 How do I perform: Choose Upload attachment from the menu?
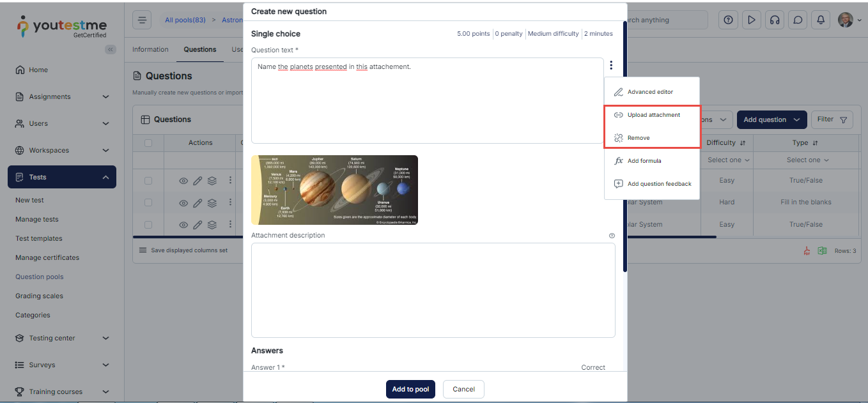coord(652,115)
